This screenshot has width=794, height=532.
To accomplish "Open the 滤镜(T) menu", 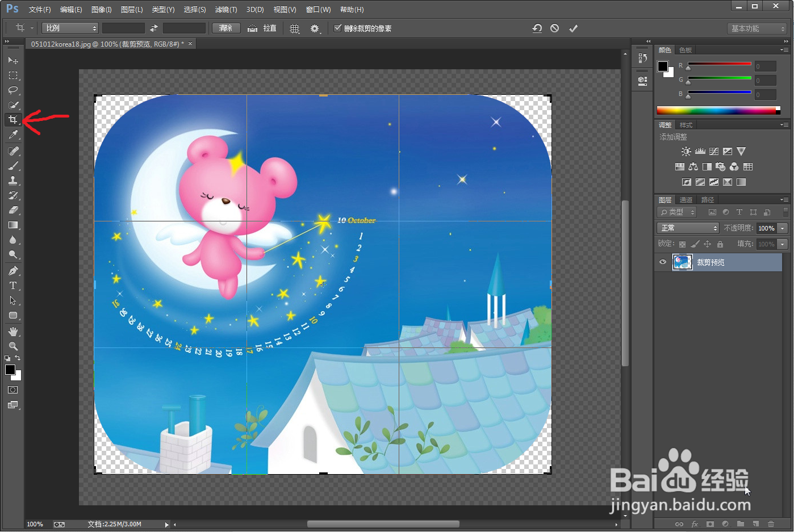I will tap(226, 10).
